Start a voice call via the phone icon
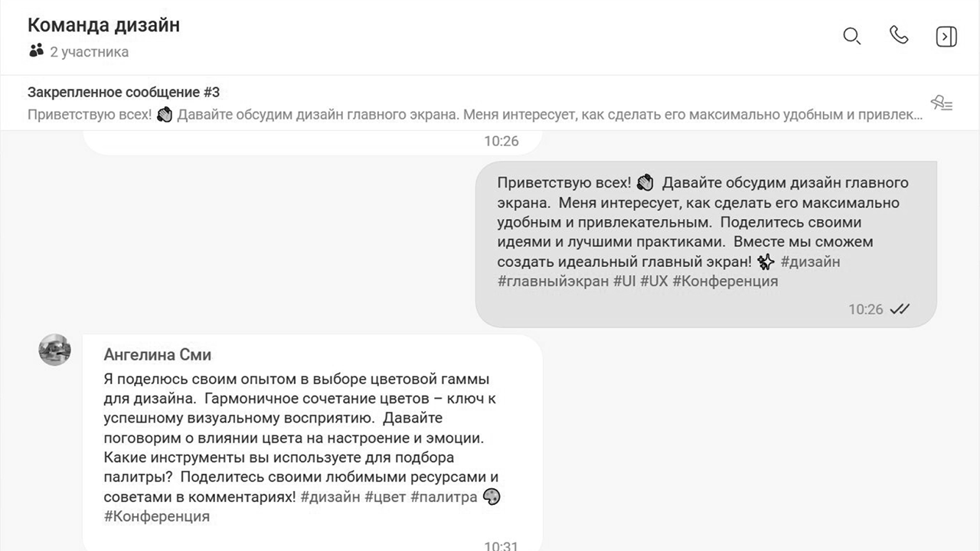This screenshot has width=980, height=551. [x=899, y=36]
